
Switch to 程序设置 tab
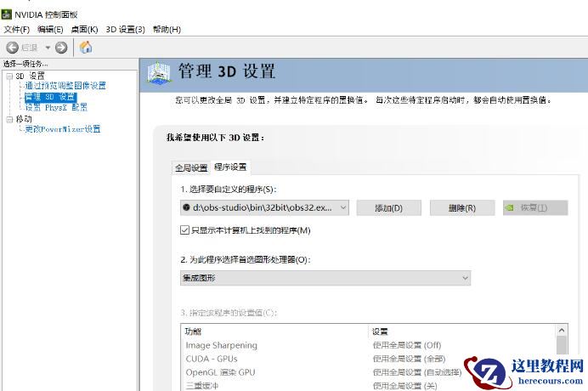coord(230,167)
